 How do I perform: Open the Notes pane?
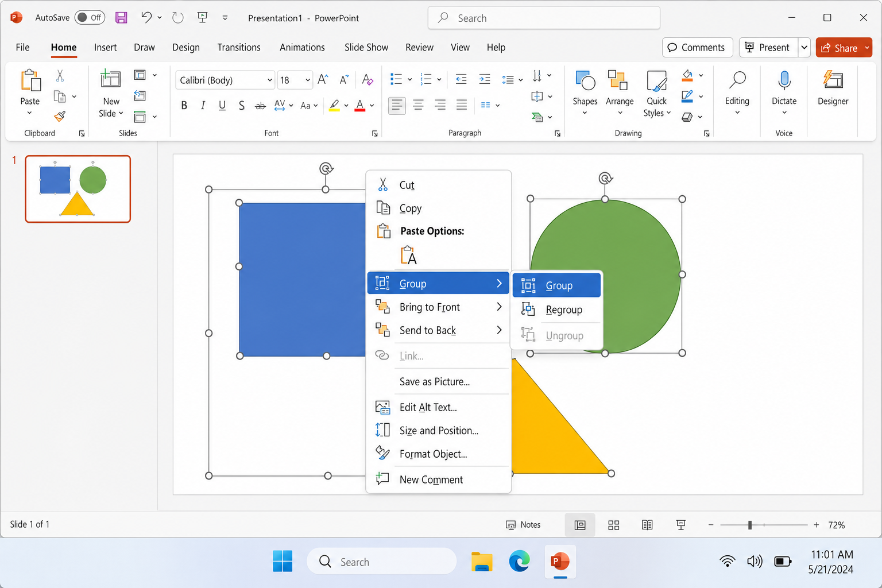tap(523, 525)
